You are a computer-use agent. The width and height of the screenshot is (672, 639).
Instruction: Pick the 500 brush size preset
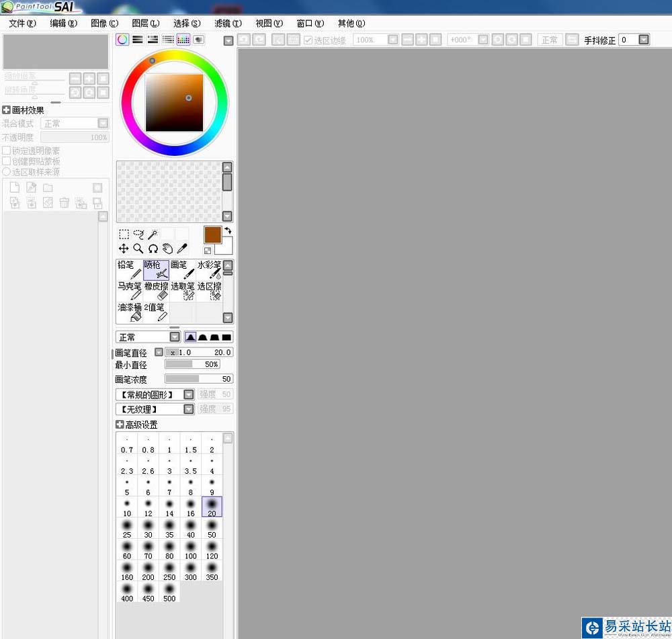click(169, 592)
